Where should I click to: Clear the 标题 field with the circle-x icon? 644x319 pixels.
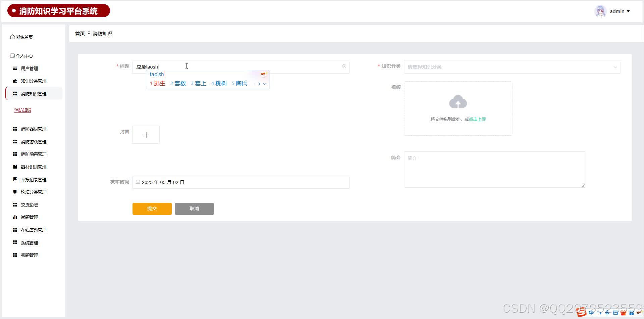pos(344,66)
